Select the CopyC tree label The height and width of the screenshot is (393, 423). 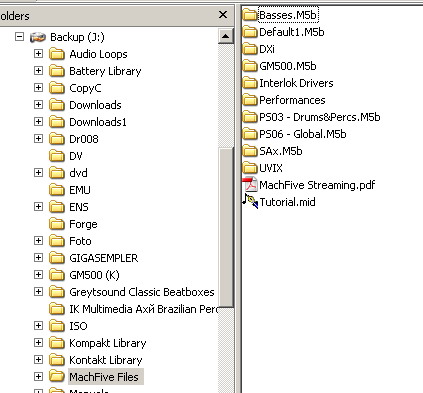[x=85, y=88]
